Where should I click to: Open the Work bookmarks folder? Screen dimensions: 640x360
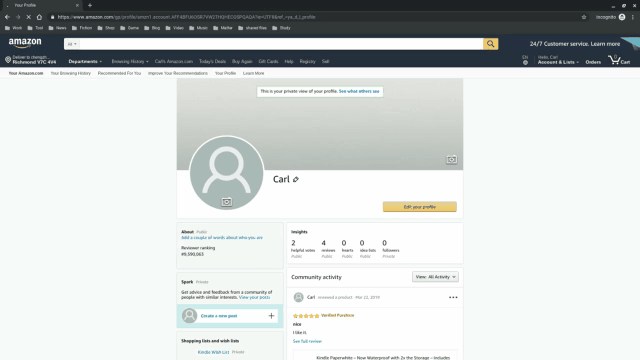pyautogui.click(x=13, y=28)
